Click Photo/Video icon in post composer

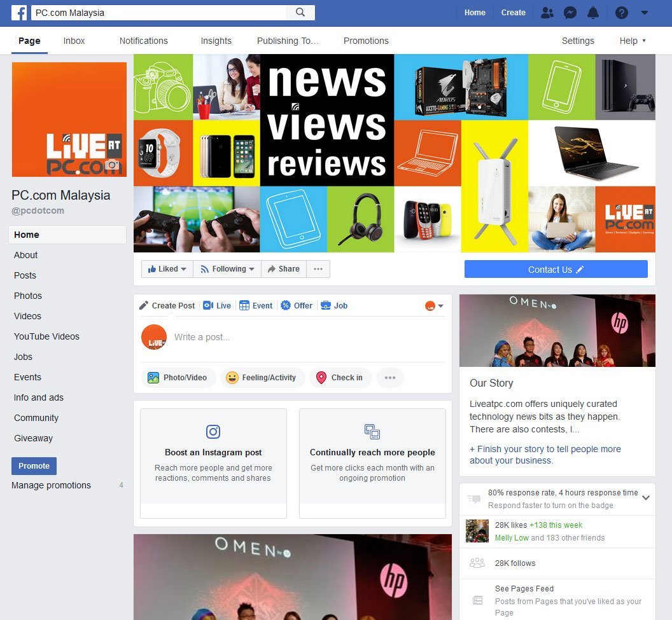(153, 378)
